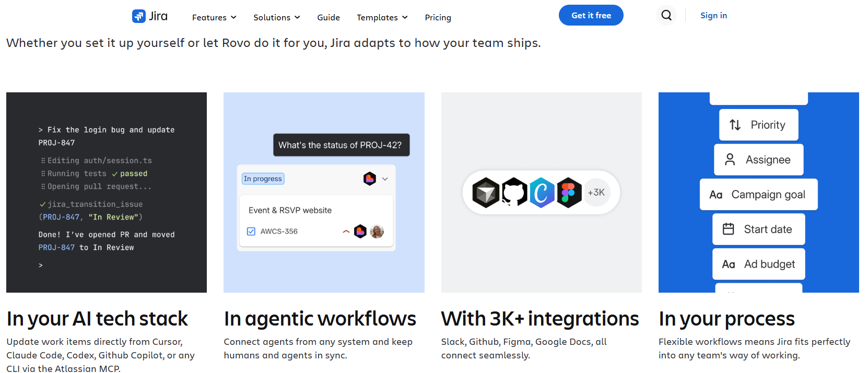
Task: Click the Jira logo icon
Action: click(138, 16)
